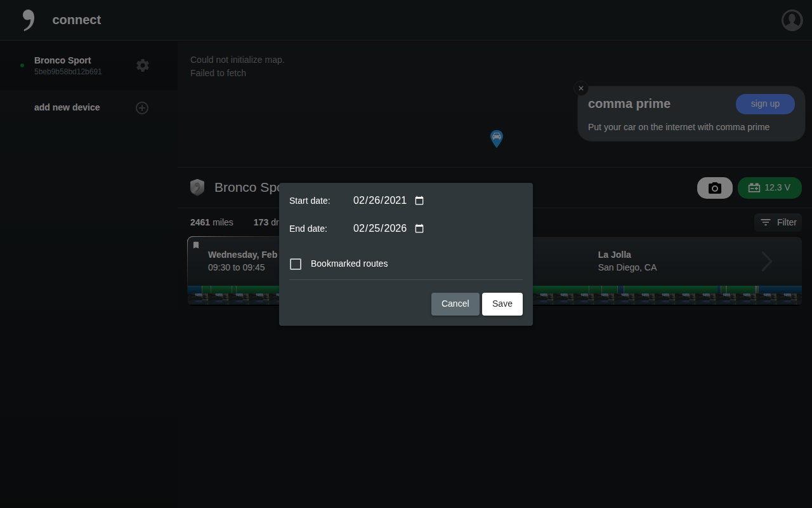This screenshot has width=812, height=508.
Task: Click the route bookmark icon
Action: [x=196, y=245]
